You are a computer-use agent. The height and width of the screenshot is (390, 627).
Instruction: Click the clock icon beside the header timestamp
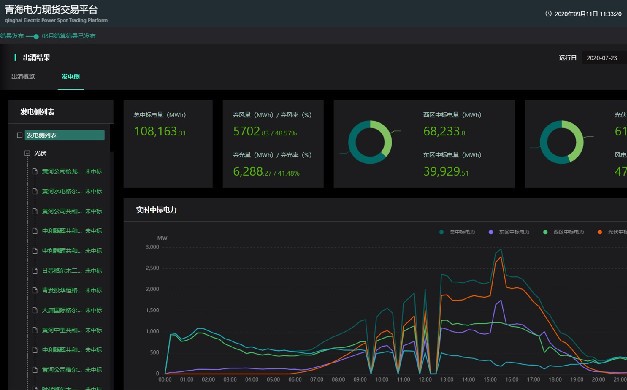548,14
